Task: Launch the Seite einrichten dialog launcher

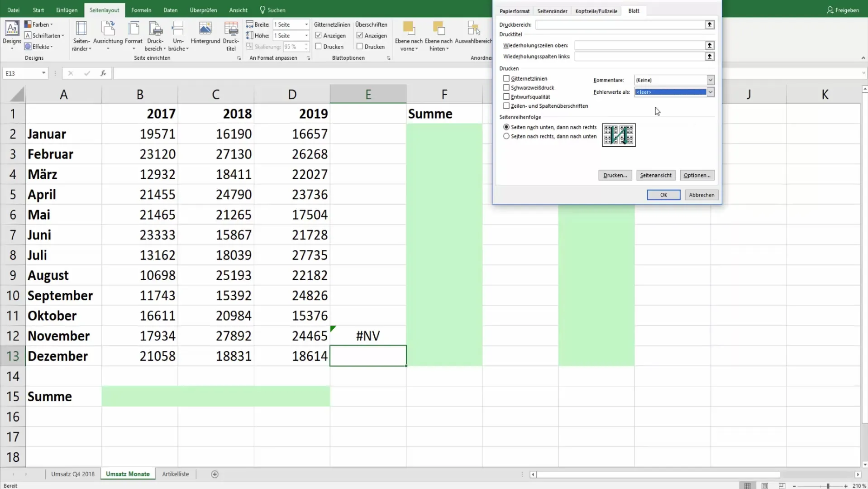Action: 239,58
